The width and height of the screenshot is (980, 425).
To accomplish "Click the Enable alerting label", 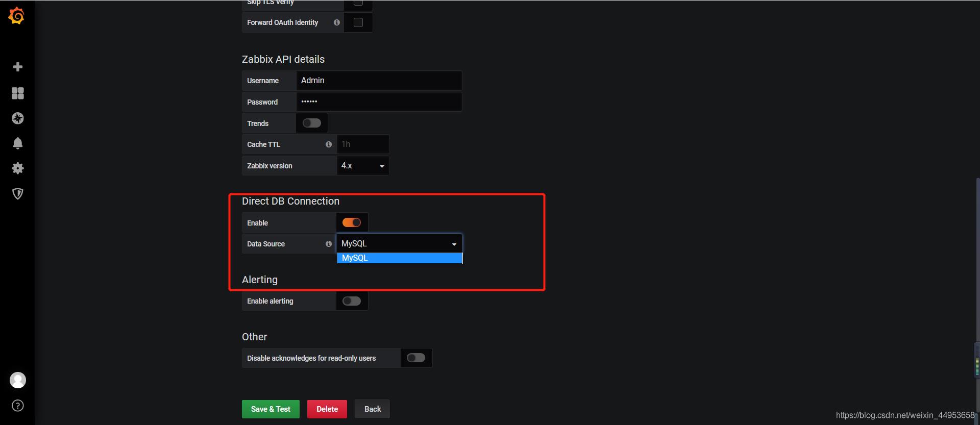I will click(x=270, y=301).
